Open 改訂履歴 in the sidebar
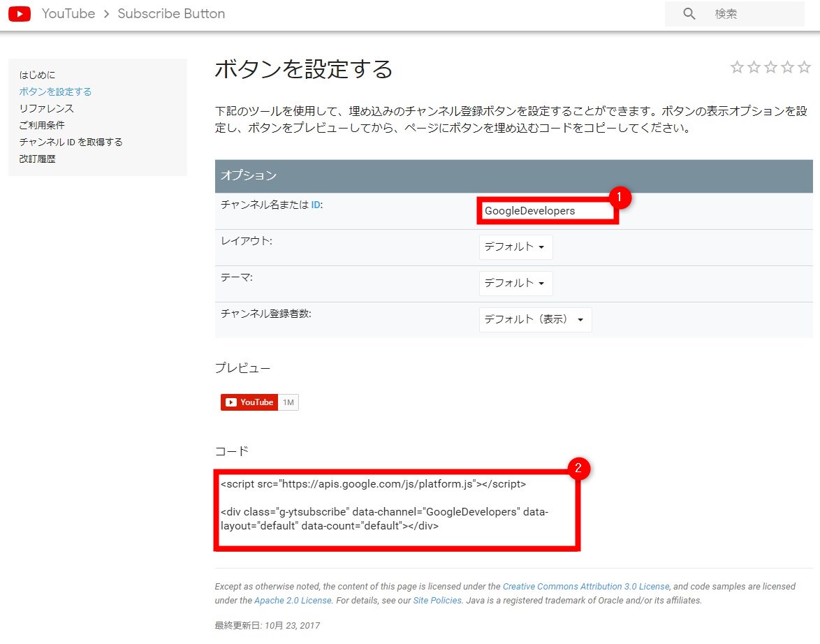 [37, 159]
